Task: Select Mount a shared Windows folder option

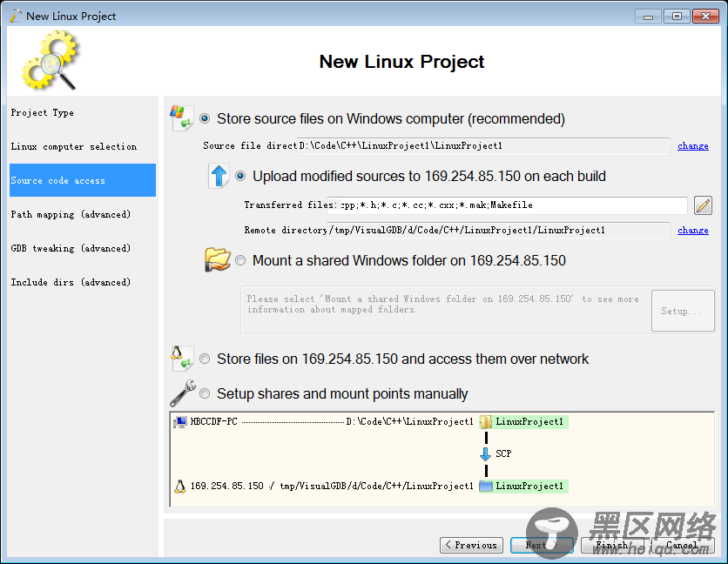Action: pos(240,260)
